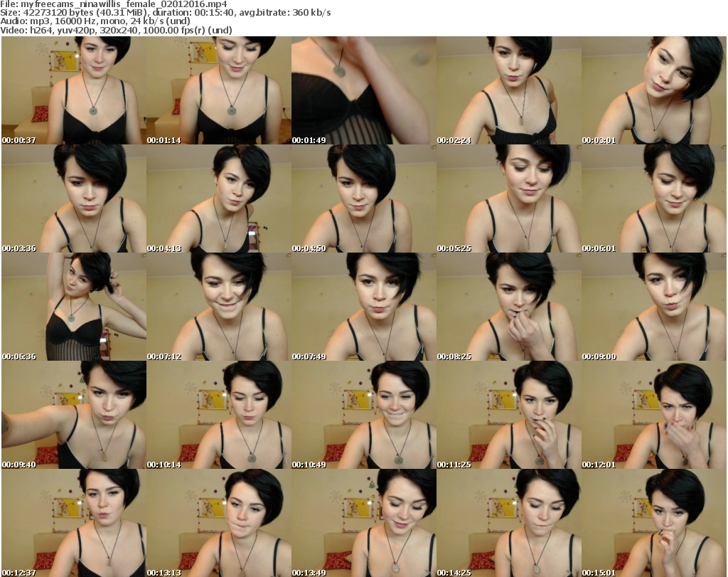Image resolution: width=728 pixels, height=577 pixels.
Task: Click the frame stamped 00:06:01
Action: 654,198
